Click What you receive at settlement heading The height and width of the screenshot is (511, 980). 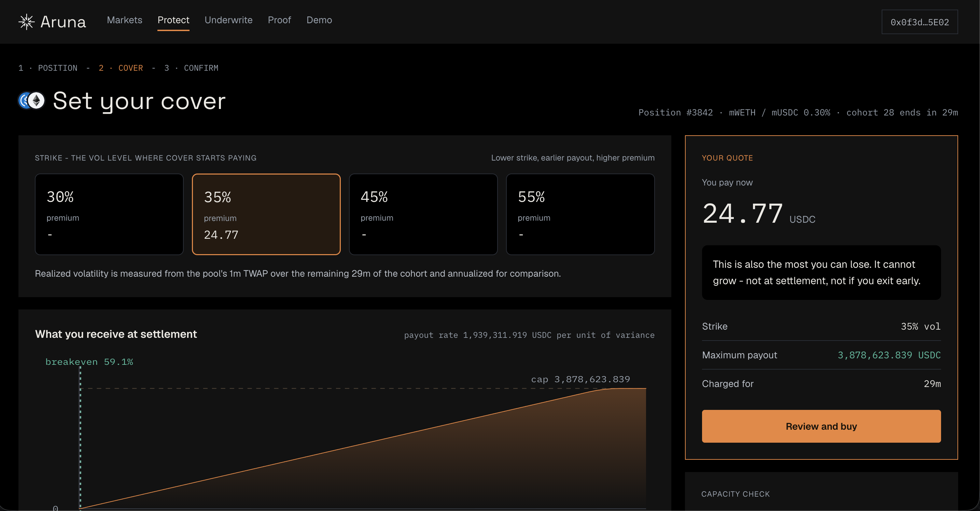tap(116, 334)
